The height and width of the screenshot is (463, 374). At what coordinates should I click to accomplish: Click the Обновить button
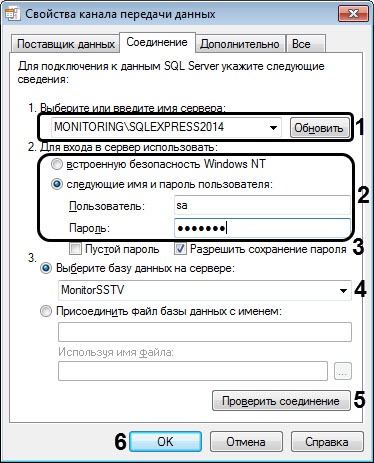pyautogui.click(x=319, y=128)
